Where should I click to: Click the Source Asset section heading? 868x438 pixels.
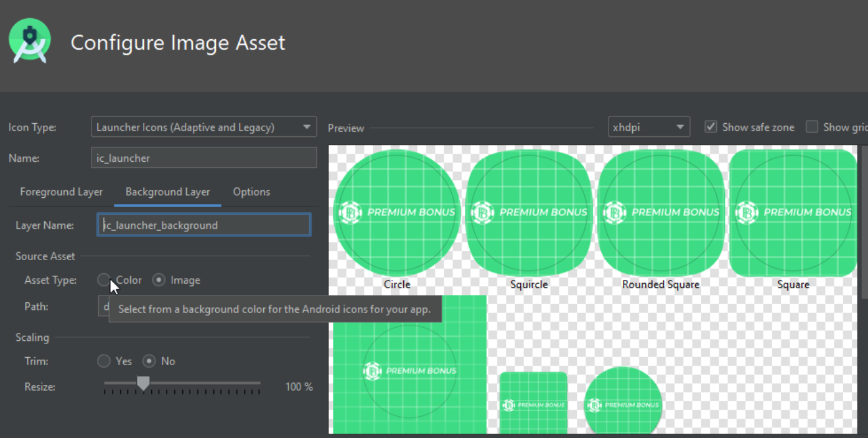point(45,256)
